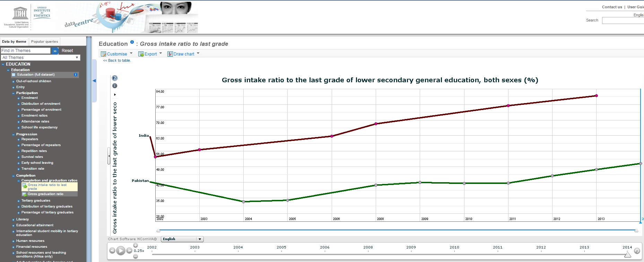Click Transition rate tree item
Viewport: 644px width, 262px height.
point(33,169)
